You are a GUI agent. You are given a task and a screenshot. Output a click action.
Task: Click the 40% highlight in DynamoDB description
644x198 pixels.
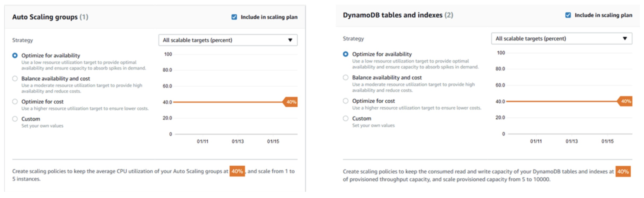tap(623, 171)
